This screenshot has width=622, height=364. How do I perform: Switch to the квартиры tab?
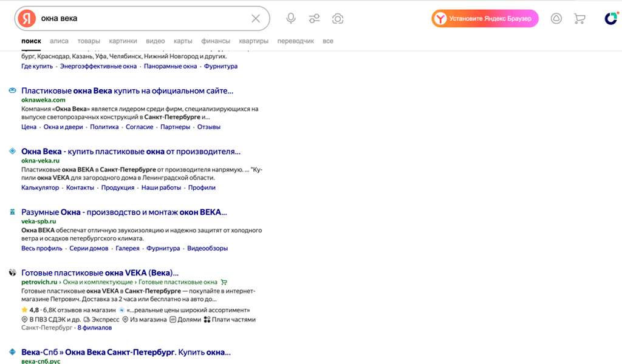point(253,41)
